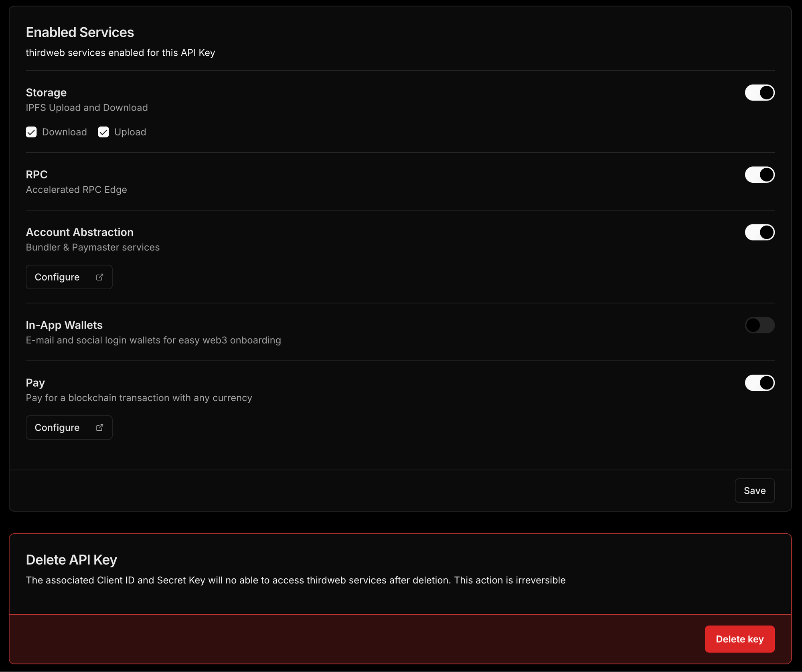This screenshot has width=802, height=672.
Task: Switch off Account Abstraction toggle
Action: pos(759,232)
